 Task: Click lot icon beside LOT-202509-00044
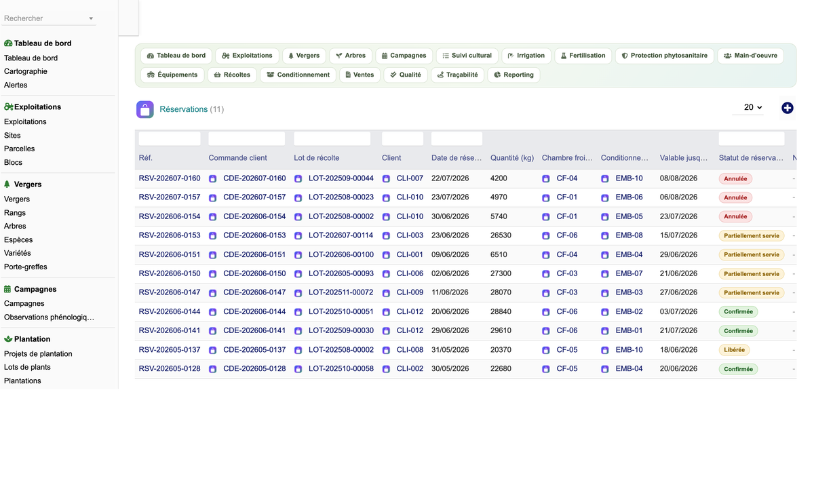click(298, 179)
